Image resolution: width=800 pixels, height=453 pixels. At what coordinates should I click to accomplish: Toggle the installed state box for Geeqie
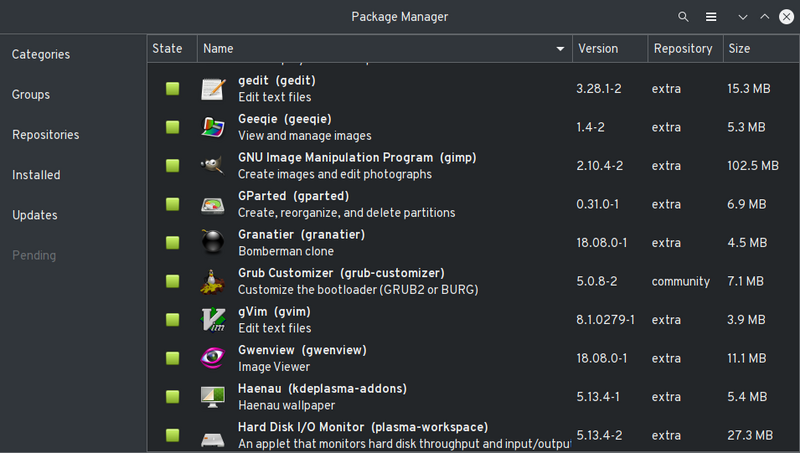pyautogui.click(x=172, y=127)
